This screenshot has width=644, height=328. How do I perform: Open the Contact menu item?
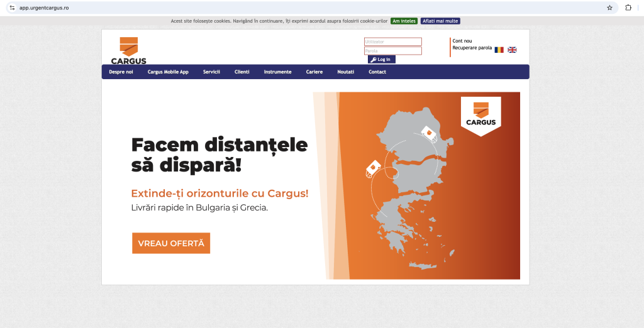pos(377,72)
